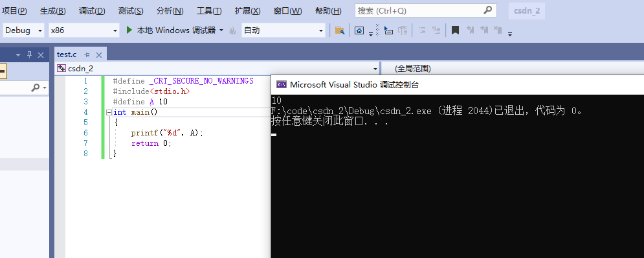Go to next bookmark icon
Image resolution: width=644 pixels, height=258 pixels.
tap(484, 30)
